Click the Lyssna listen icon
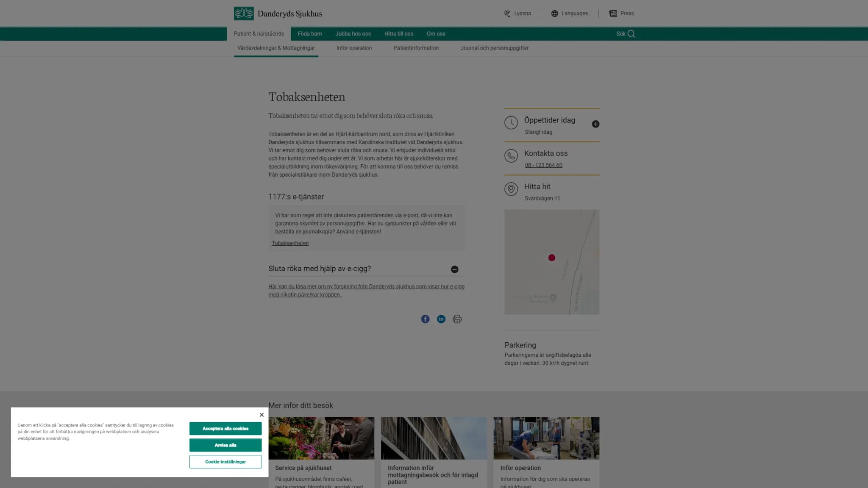Screen dimensions: 868x488 (x=507, y=14)
